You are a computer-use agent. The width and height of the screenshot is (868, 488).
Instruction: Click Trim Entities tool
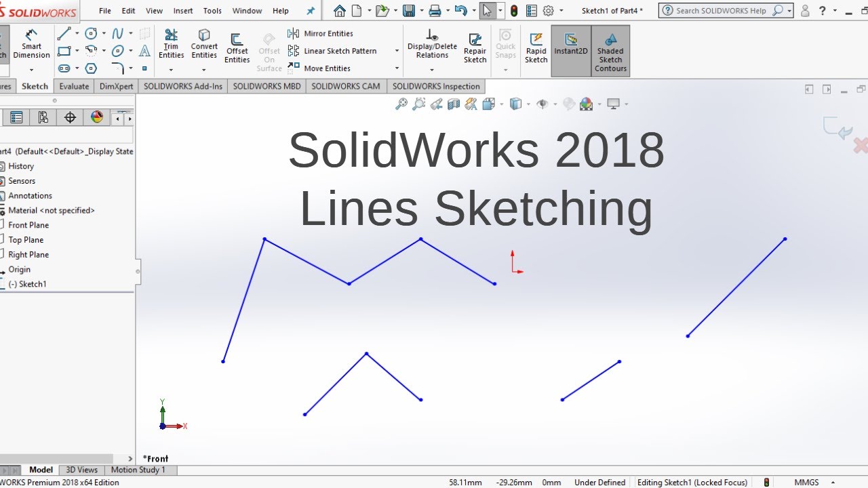coord(172,44)
